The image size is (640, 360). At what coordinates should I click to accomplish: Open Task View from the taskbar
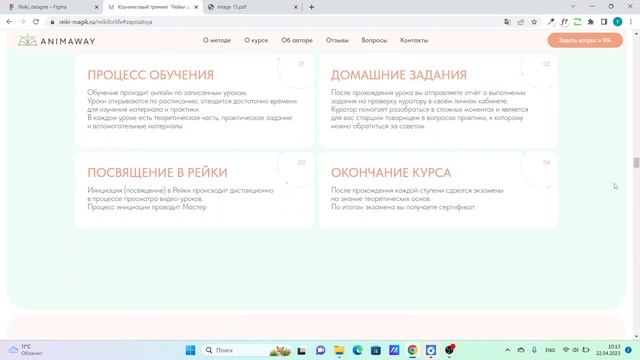pos(301,350)
